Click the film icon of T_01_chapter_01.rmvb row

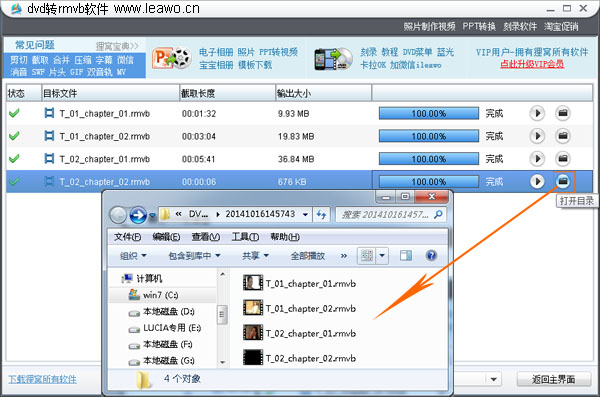point(49,113)
